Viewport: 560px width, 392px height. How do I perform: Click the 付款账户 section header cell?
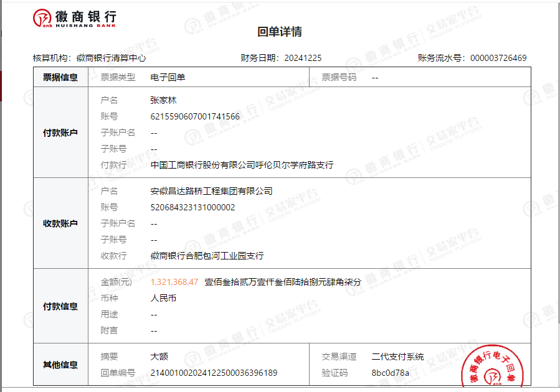[60, 133]
